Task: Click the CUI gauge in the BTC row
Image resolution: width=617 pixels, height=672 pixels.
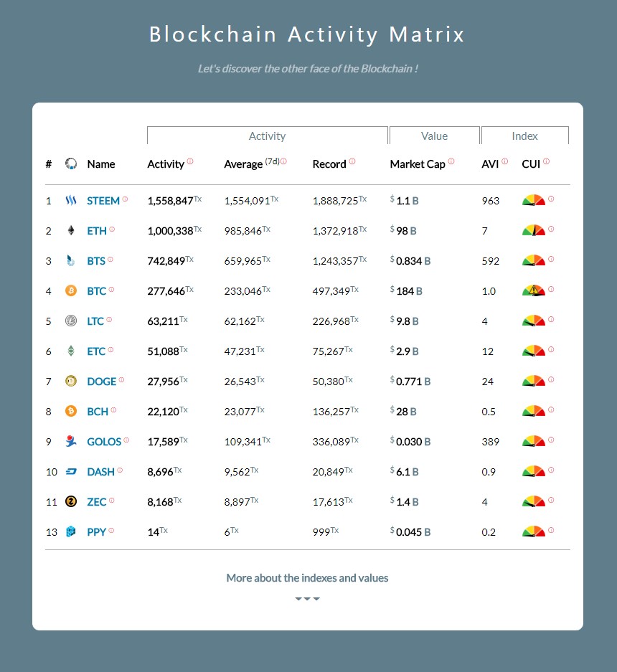Action: [534, 291]
